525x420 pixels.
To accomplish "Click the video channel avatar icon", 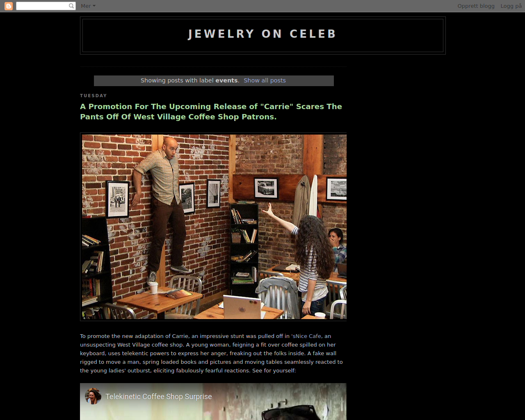I will pyautogui.click(x=93, y=396).
